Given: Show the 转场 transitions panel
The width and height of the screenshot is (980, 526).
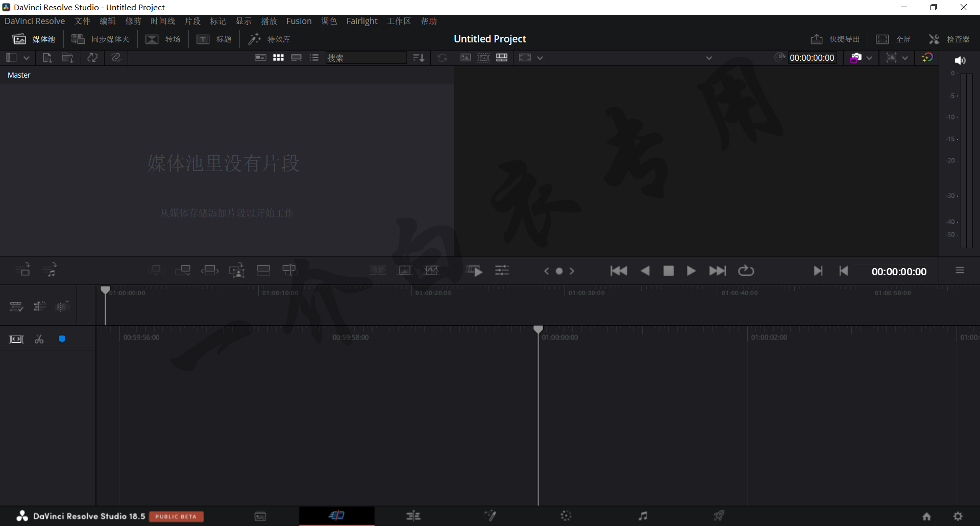Looking at the screenshot, I should pyautogui.click(x=163, y=39).
